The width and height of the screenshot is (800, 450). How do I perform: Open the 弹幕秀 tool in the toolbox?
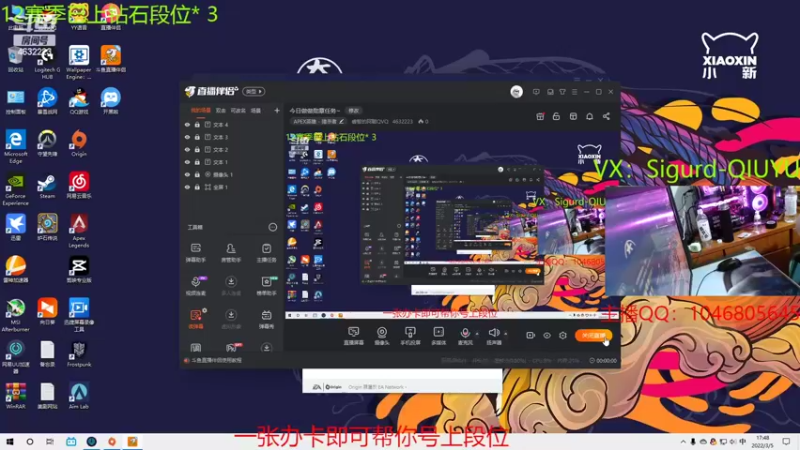(x=266, y=319)
